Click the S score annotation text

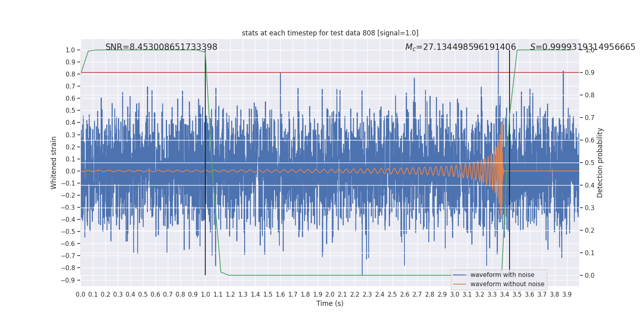pyautogui.click(x=582, y=47)
